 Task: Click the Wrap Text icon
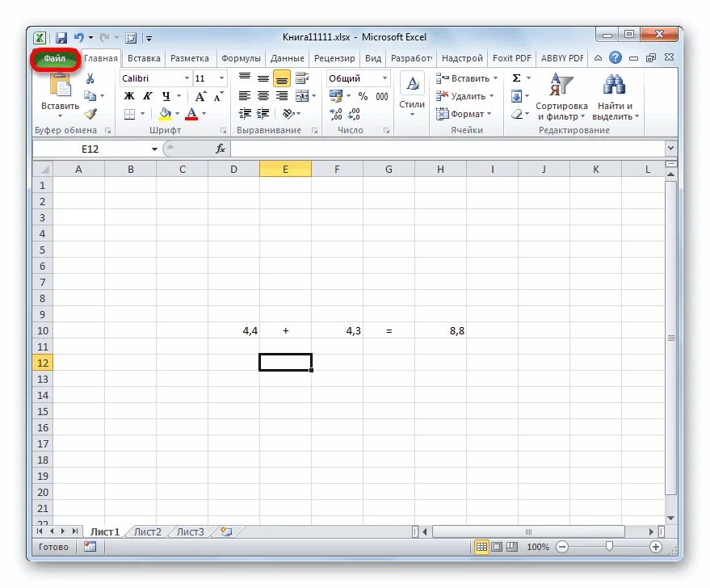[x=302, y=78]
